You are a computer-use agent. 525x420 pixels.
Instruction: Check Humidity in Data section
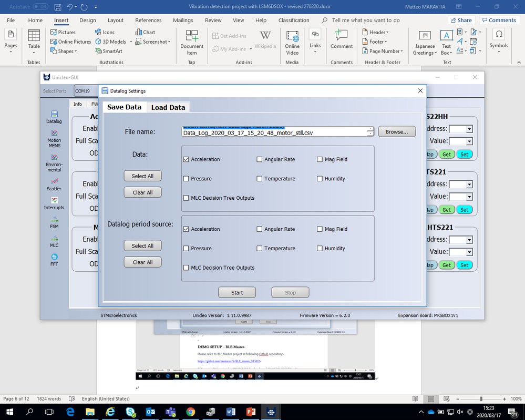[320, 179]
